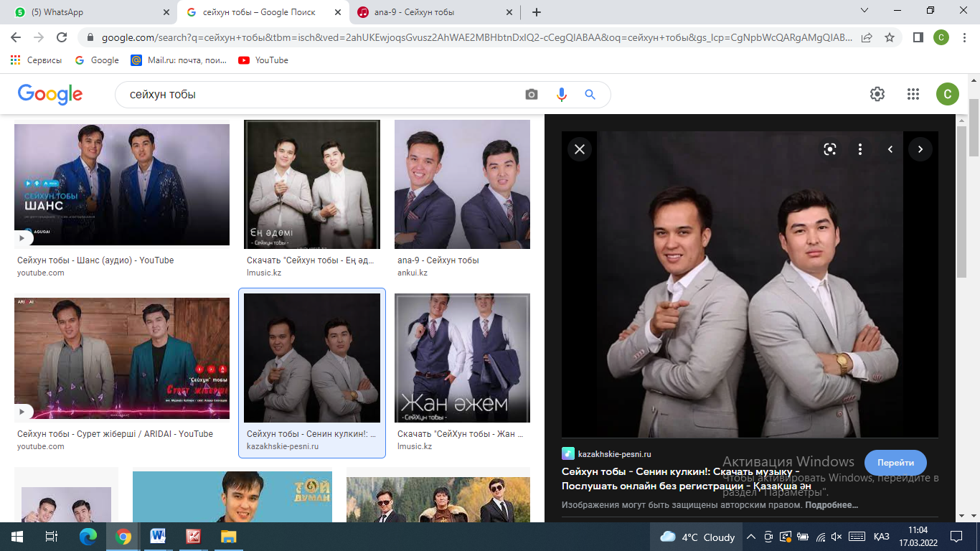Show hidden system tray icons
980x551 pixels.
(x=751, y=537)
